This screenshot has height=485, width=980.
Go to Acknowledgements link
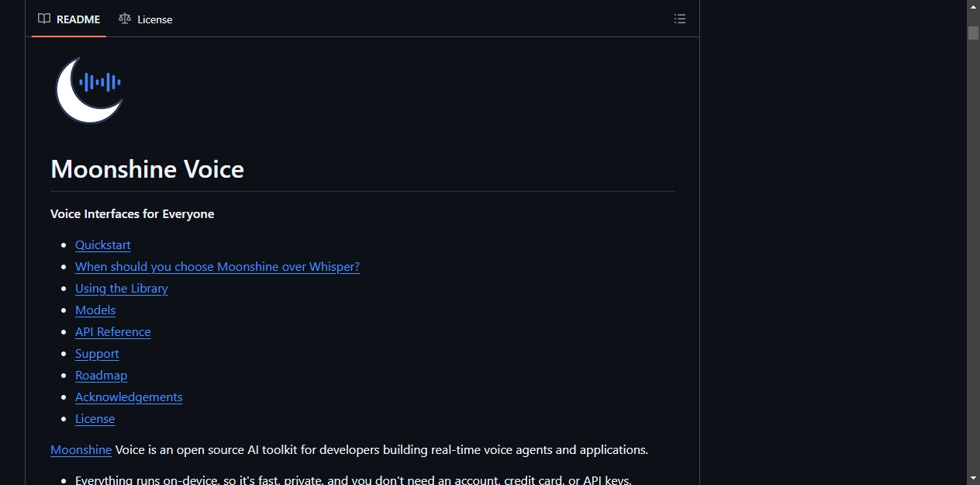tap(129, 397)
